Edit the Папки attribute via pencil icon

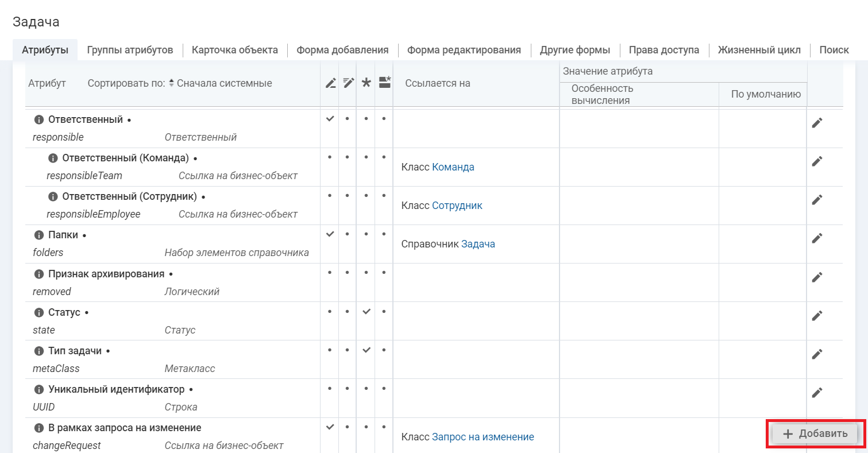817,238
